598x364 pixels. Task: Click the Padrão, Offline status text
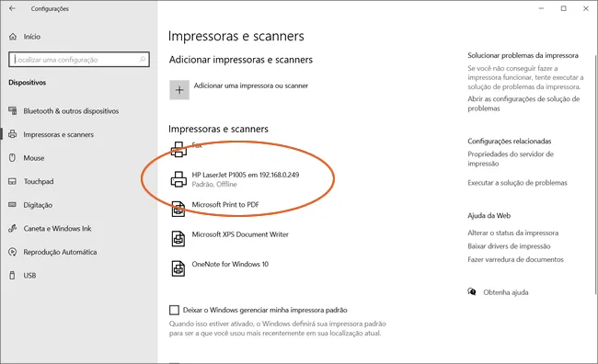pyautogui.click(x=214, y=185)
